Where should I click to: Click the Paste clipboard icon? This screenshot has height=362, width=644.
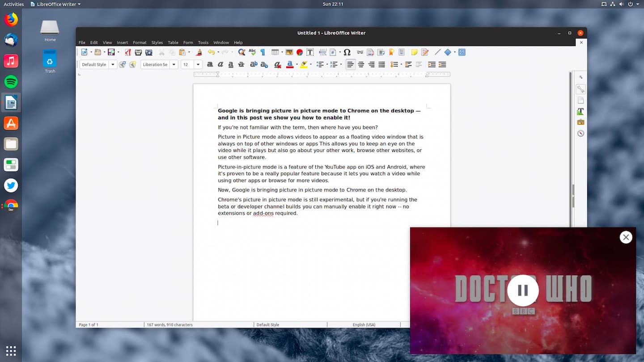(x=182, y=52)
